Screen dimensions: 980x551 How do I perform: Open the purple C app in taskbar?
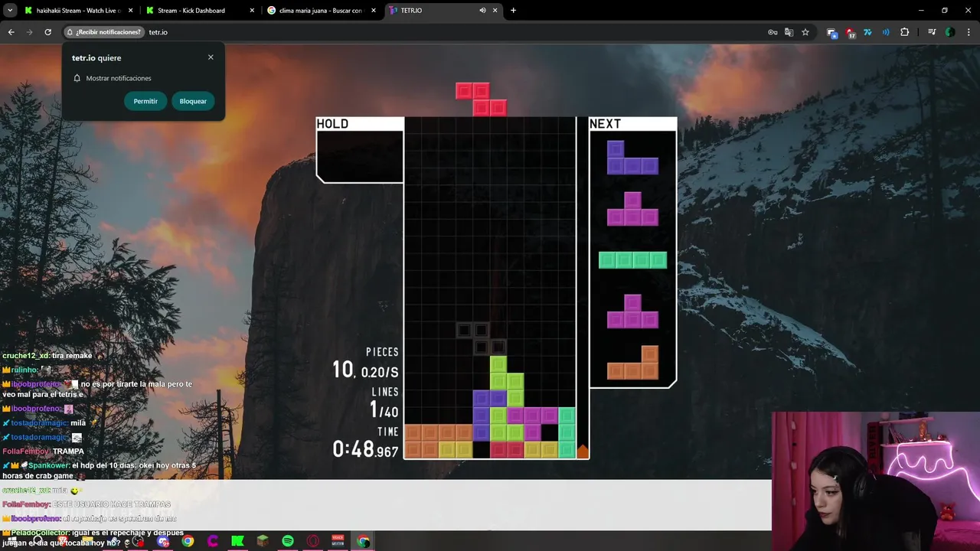213,541
